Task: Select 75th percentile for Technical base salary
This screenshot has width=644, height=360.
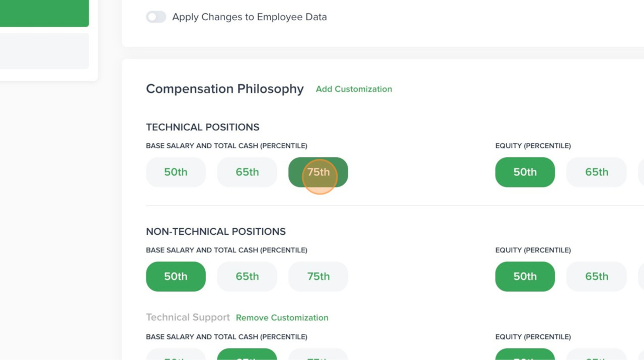Action: point(318,172)
